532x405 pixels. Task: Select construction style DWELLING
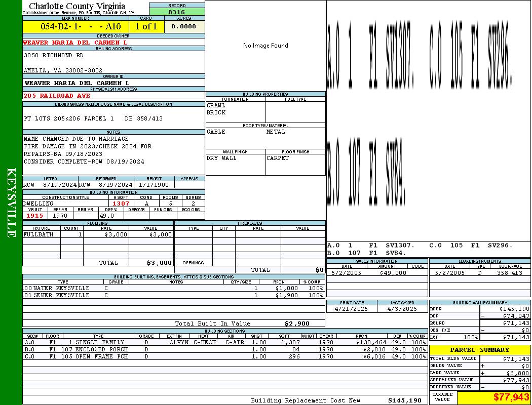coord(38,204)
